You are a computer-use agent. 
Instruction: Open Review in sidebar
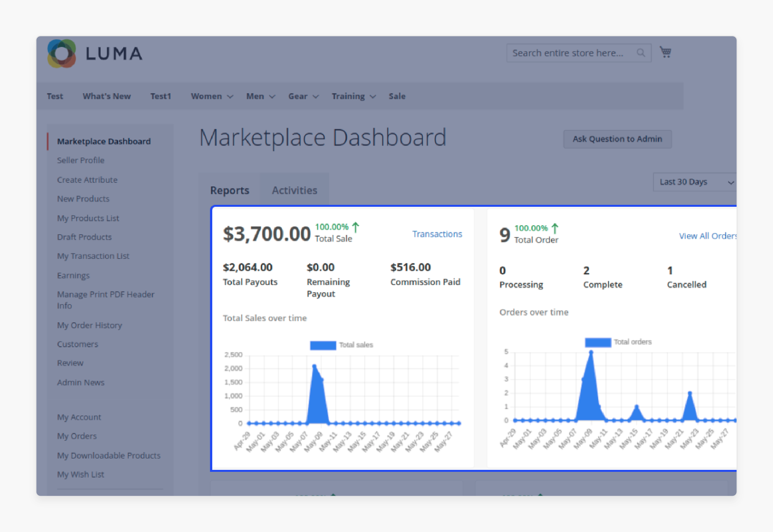click(70, 363)
